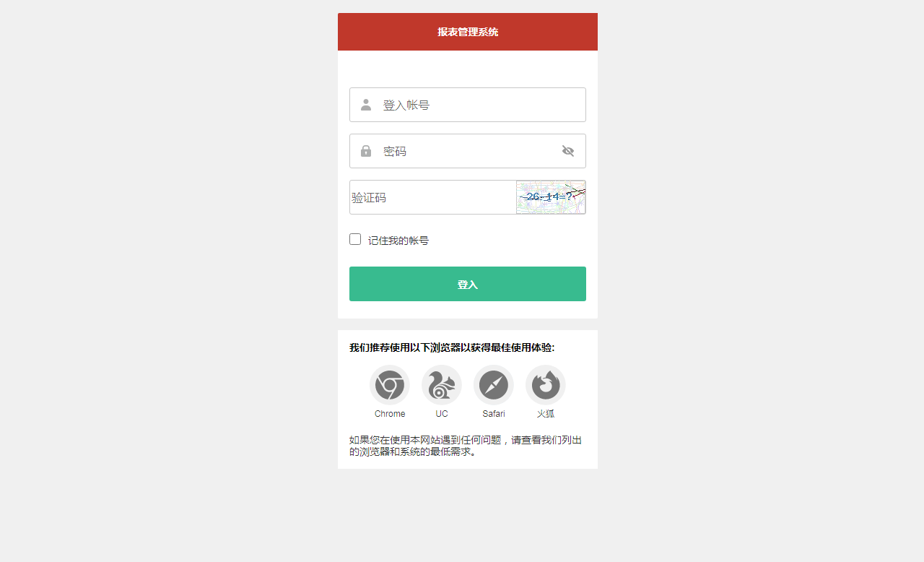The height and width of the screenshot is (562, 924).
Task: Click the user silhouette icon in account field
Action: pyautogui.click(x=366, y=105)
